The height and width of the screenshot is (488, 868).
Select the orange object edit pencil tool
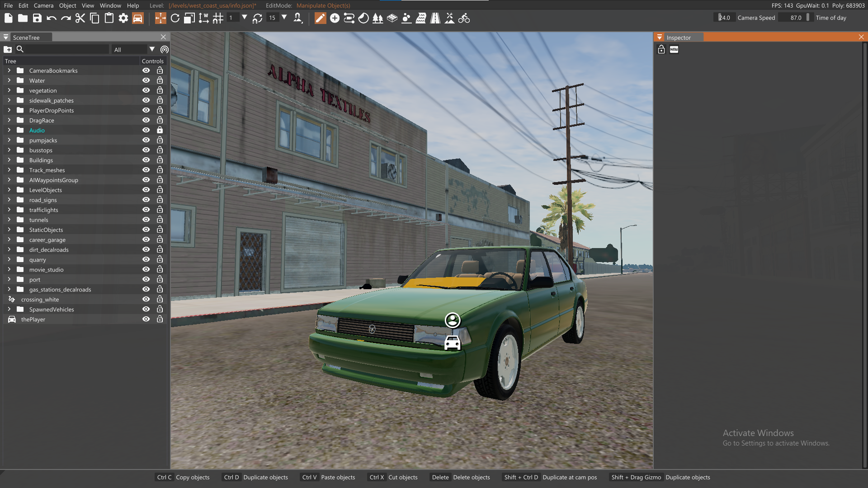(x=320, y=18)
